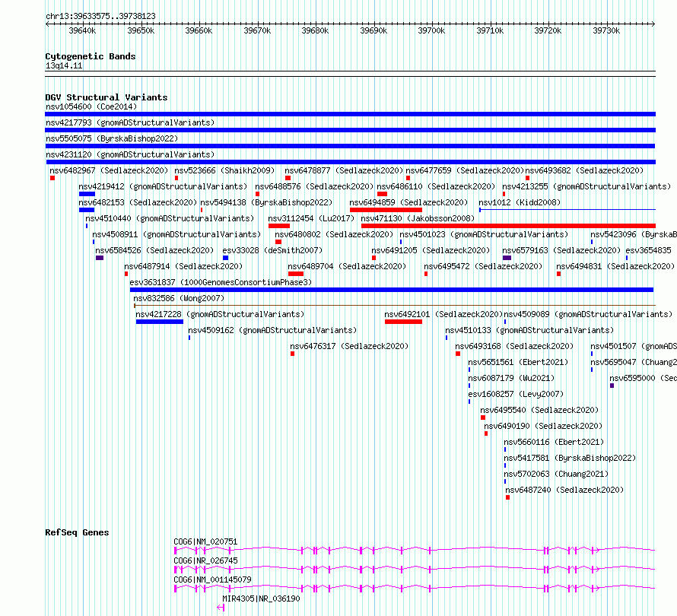677x616 pixels.
Task: Select red marker under nsv6476317
Action: click(x=292, y=354)
